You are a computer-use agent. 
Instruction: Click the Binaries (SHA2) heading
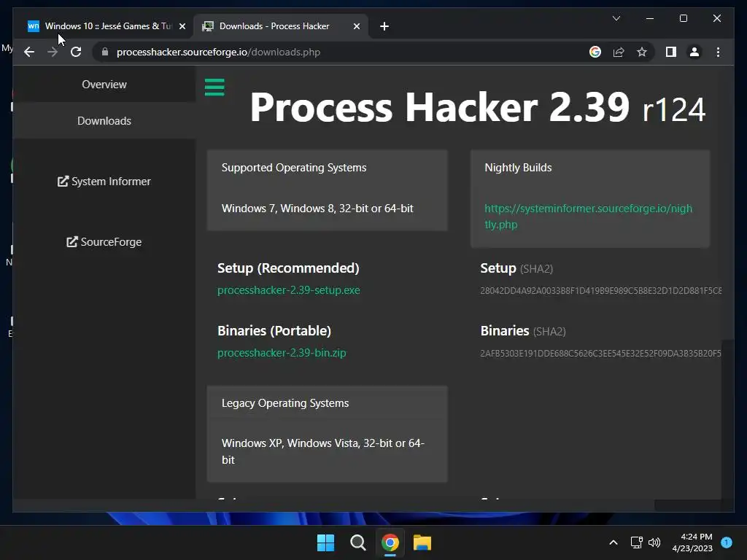(x=523, y=331)
